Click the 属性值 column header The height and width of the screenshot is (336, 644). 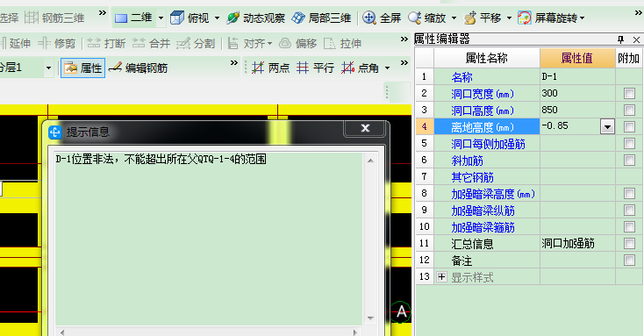(x=577, y=58)
